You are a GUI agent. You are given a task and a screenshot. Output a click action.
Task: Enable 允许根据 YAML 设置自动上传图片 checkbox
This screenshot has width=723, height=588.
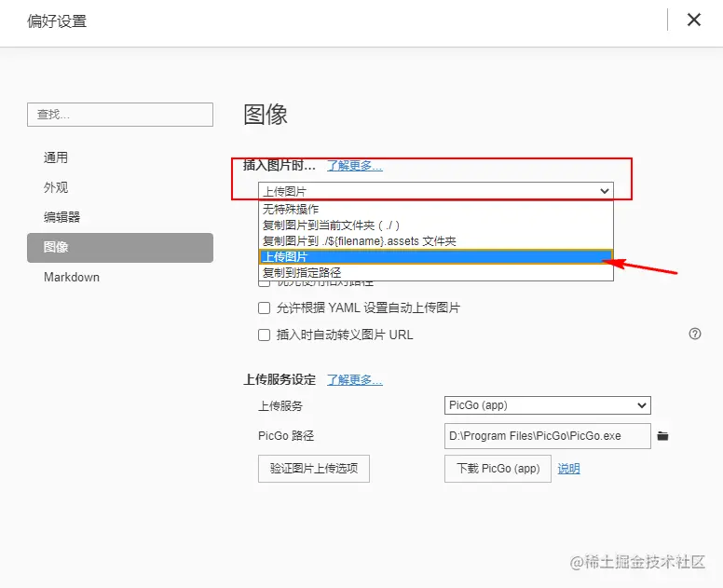[x=265, y=308]
